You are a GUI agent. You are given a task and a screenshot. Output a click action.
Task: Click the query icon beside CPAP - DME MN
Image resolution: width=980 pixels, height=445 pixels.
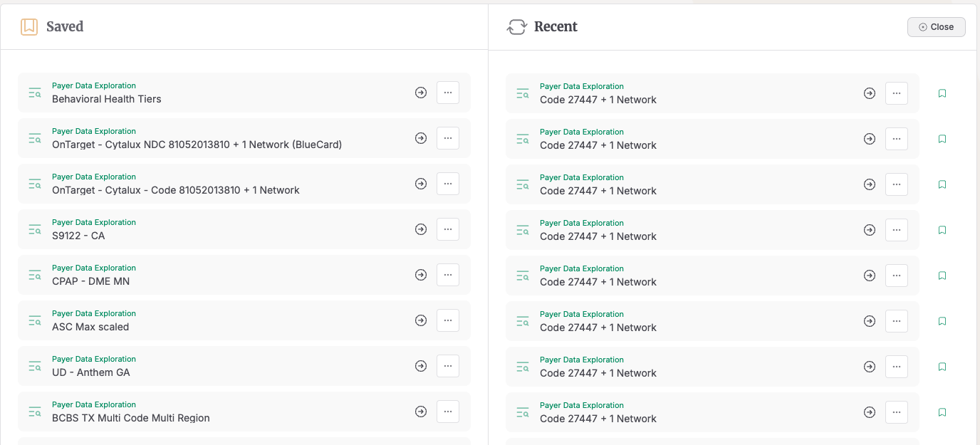point(35,275)
